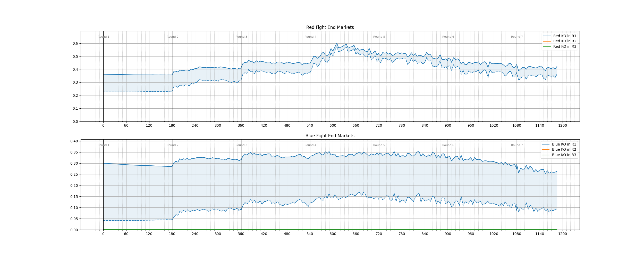Select the 'Round 5' marker in Blue chart
The width and height of the screenshot is (644, 258).
[x=379, y=145]
